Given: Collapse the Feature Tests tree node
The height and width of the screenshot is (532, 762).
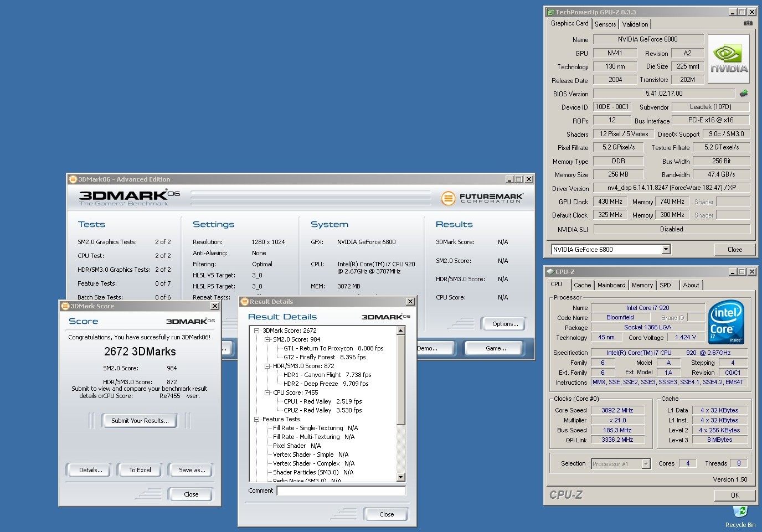Looking at the screenshot, I should [x=256, y=419].
